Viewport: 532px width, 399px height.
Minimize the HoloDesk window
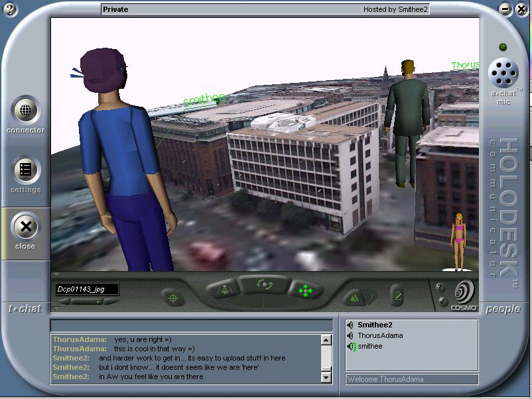[x=505, y=9]
